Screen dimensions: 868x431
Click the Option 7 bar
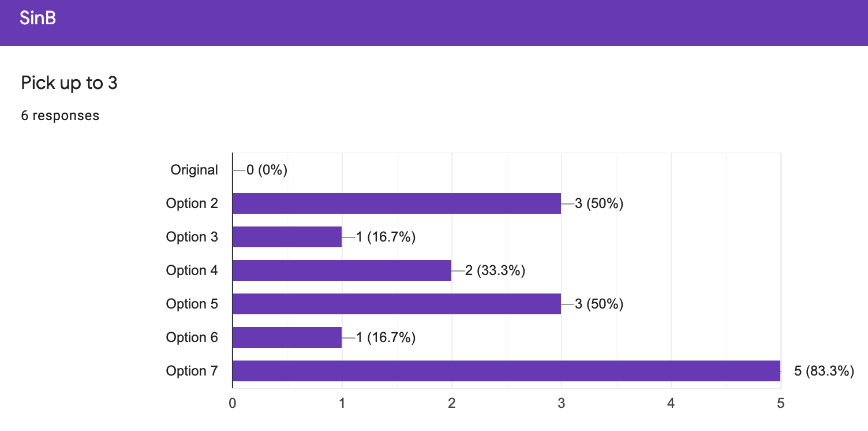click(x=506, y=371)
